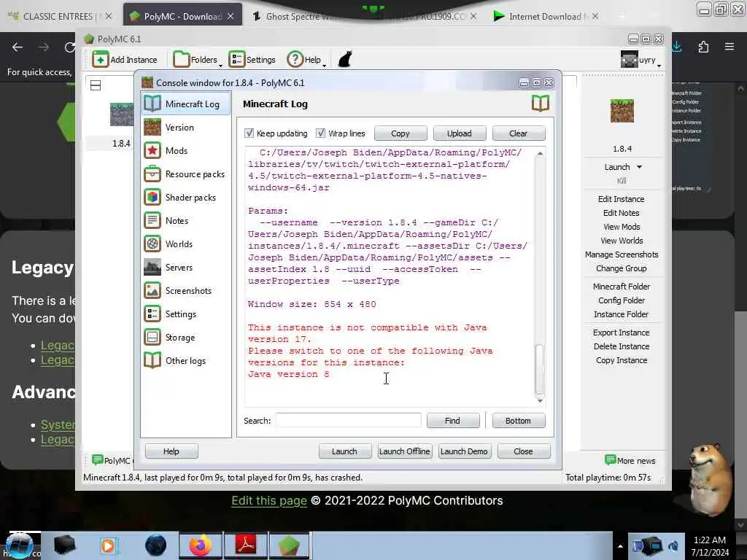Click Launch in console window

[x=344, y=451]
